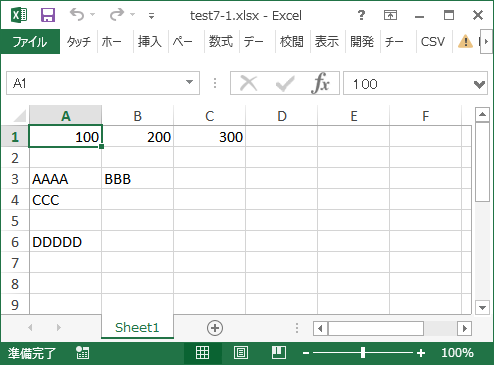
Task: Click the Undo arrow icon
Action: click(x=77, y=15)
